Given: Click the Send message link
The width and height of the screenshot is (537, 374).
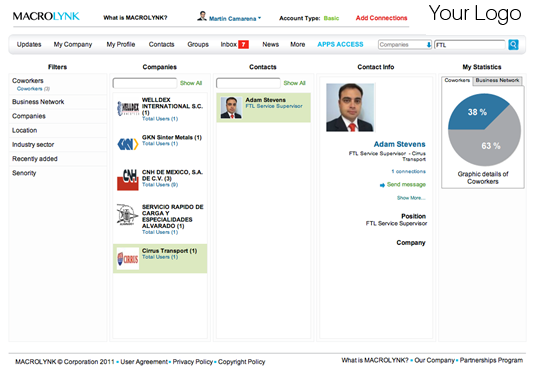Looking at the screenshot, I should 406,185.
